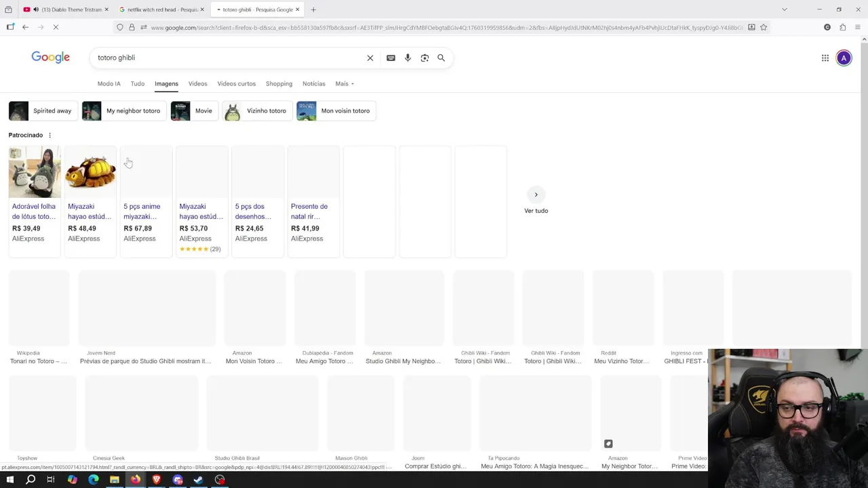Launch Microsoft Edge from the taskbar
The width and height of the screenshot is (868, 488).
pos(94,480)
